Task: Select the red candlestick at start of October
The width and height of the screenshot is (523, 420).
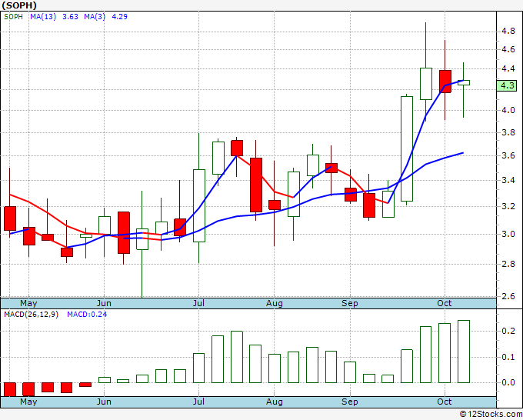Action: point(445,82)
